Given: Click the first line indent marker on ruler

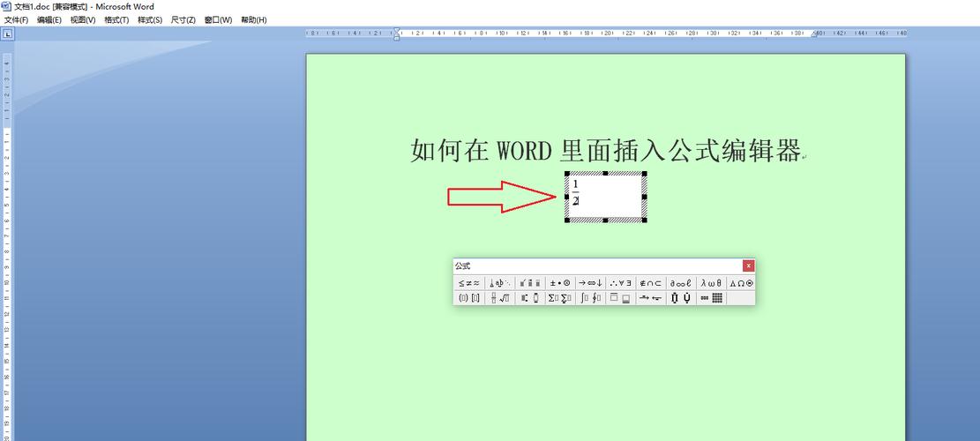Looking at the screenshot, I should point(396,31).
